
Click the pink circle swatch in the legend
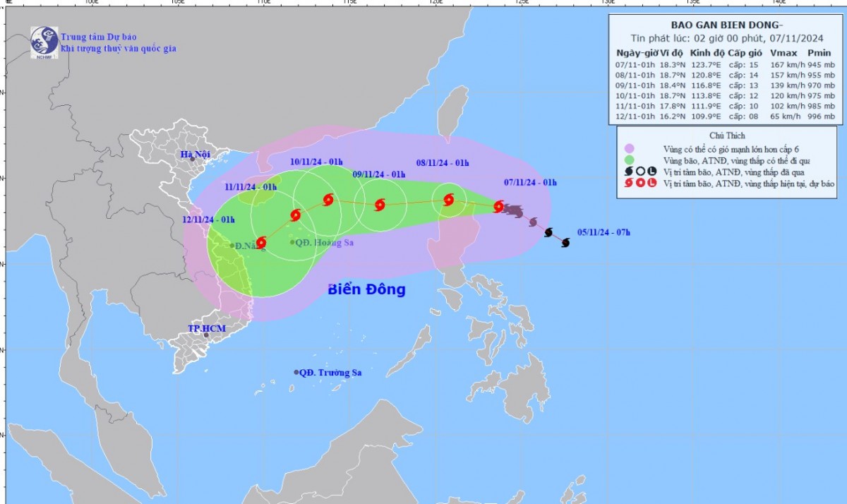(x=630, y=148)
